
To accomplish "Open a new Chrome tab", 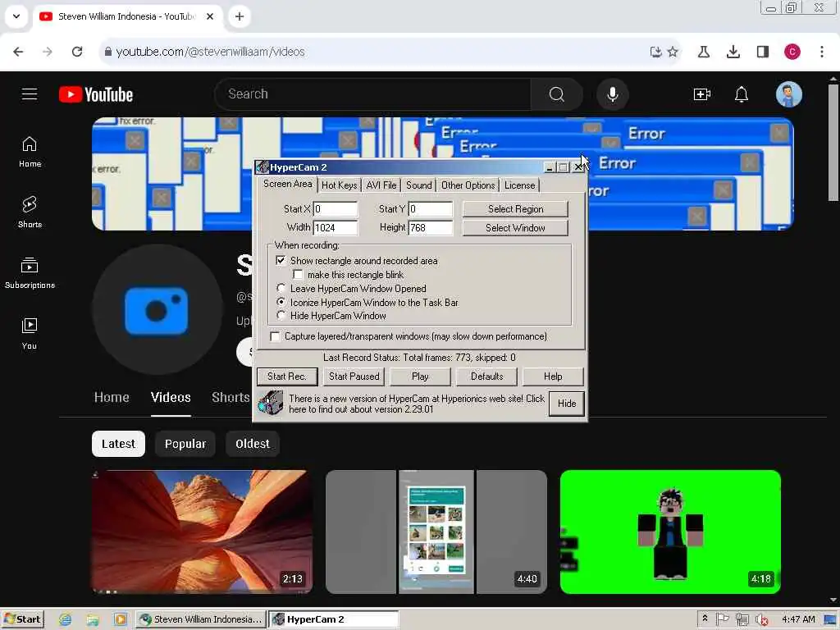I will point(239,16).
